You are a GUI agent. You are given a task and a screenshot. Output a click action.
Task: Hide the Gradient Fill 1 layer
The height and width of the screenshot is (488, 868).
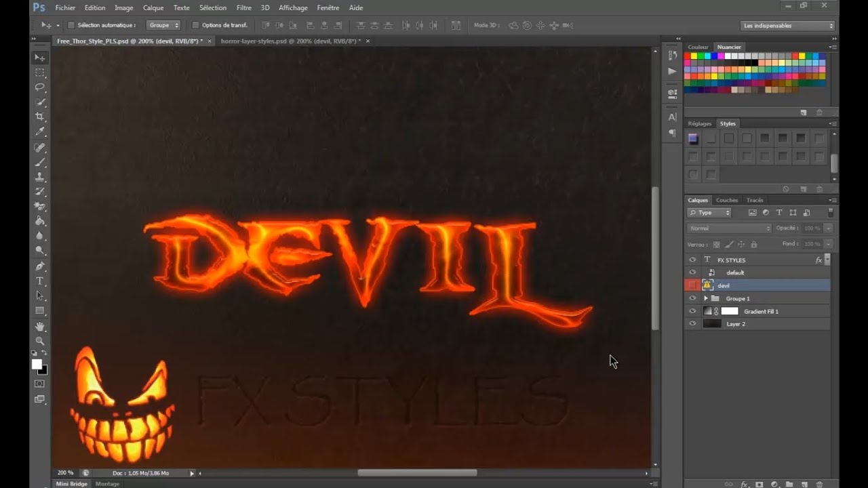[692, 311]
